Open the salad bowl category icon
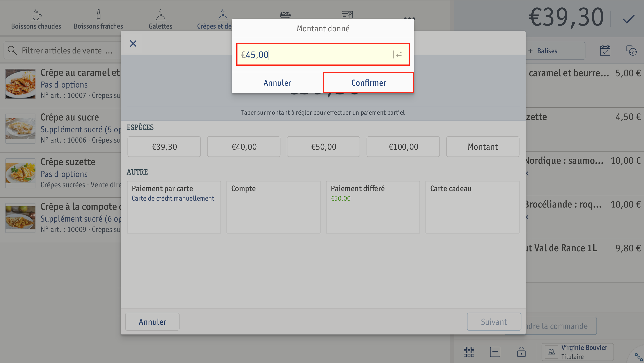The height and width of the screenshot is (363, 644). [285, 15]
